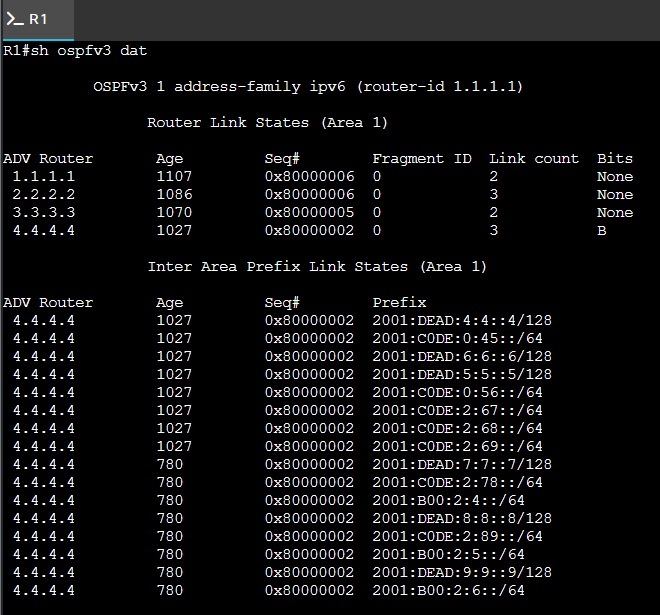
Task: Click the 'Router Link States (Area 1)' heading
Action: [x=267, y=123]
